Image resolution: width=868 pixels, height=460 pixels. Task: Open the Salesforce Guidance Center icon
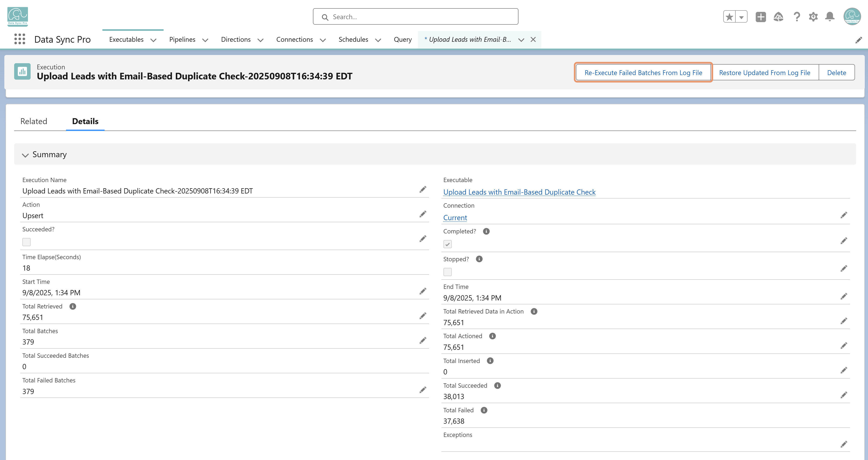[778, 17]
